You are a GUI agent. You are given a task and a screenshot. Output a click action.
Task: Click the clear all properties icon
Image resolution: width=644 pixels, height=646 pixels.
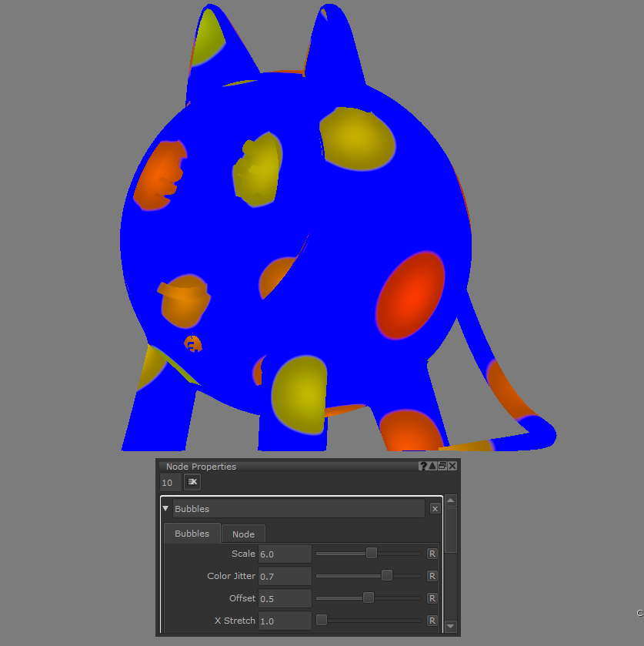pyautogui.click(x=192, y=482)
